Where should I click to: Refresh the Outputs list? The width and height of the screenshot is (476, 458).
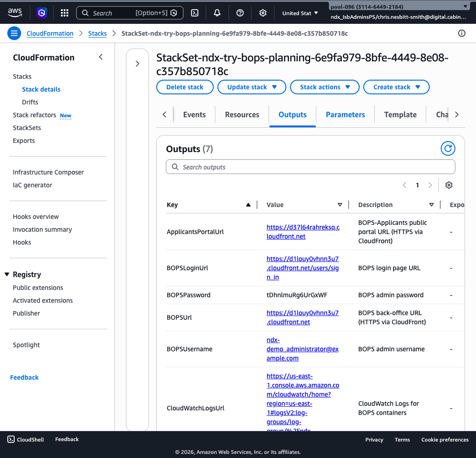448,148
